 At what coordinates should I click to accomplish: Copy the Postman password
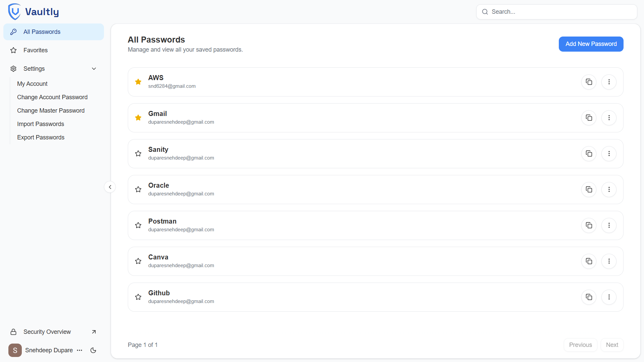click(x=589, y=225)
